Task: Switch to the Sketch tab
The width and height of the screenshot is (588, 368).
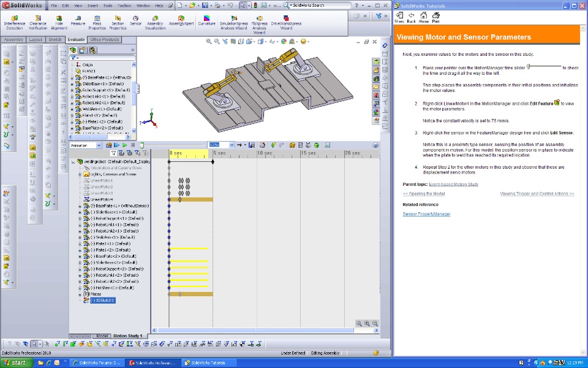Action: coord(55,40)
